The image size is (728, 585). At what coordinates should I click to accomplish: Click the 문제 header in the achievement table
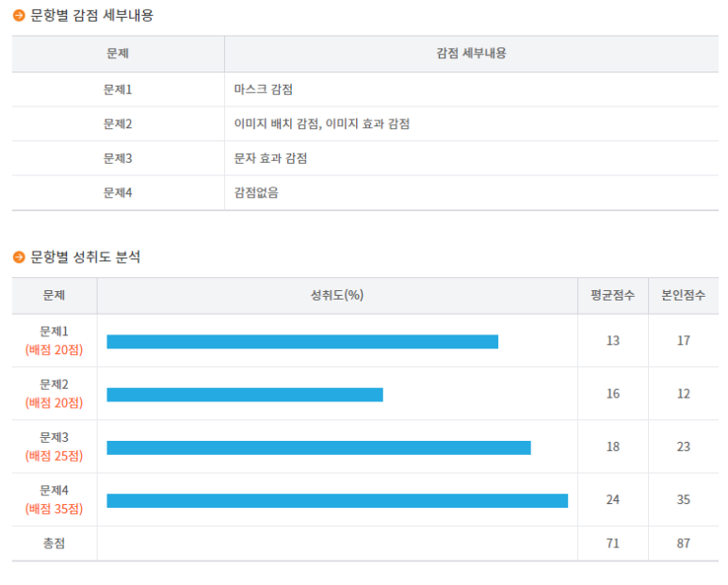[54, 295]
